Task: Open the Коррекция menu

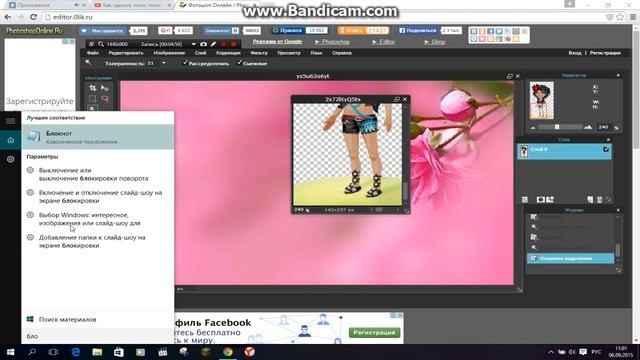Action: 228,53
